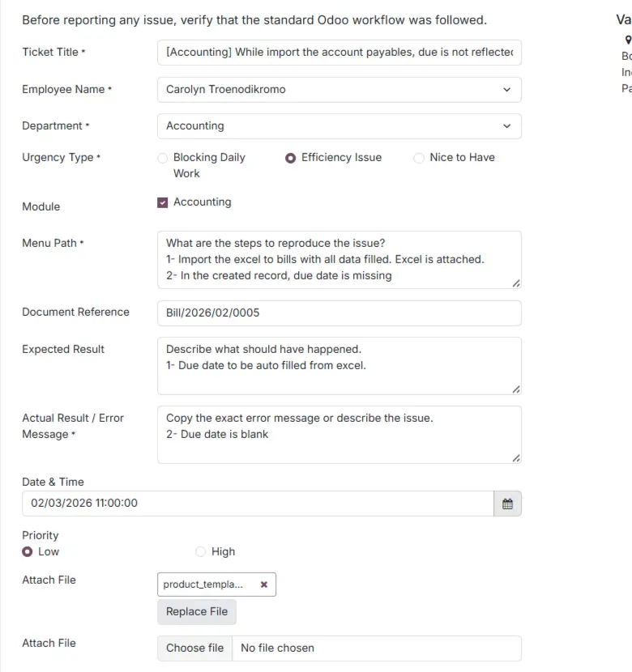Screen dimensions: 632x672
Task: Click the Choose file button
Action: (x=194, y=648)
